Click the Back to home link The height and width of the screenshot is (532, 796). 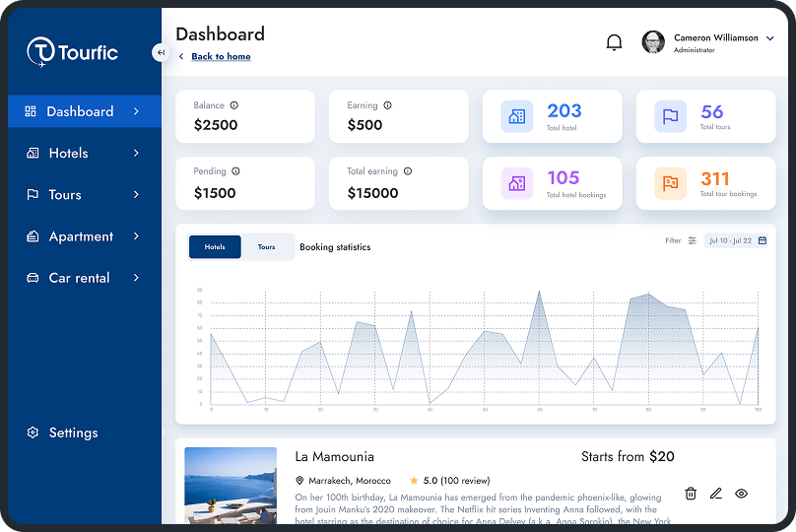(x=221, y=57)
